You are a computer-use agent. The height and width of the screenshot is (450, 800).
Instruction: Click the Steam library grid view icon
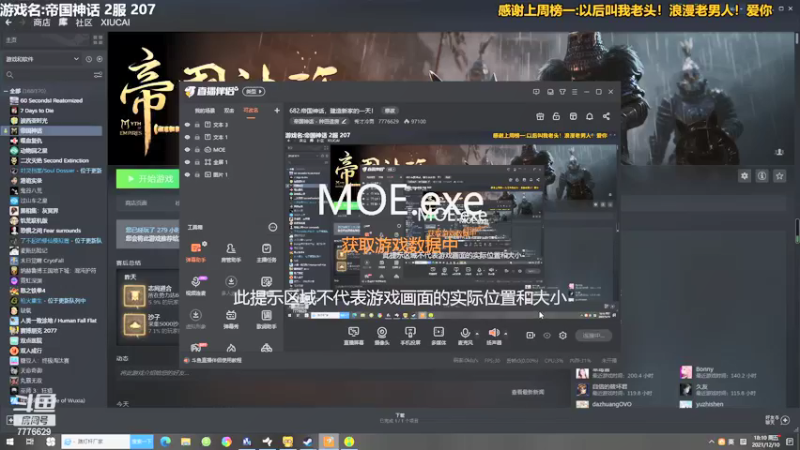[98, 40]
